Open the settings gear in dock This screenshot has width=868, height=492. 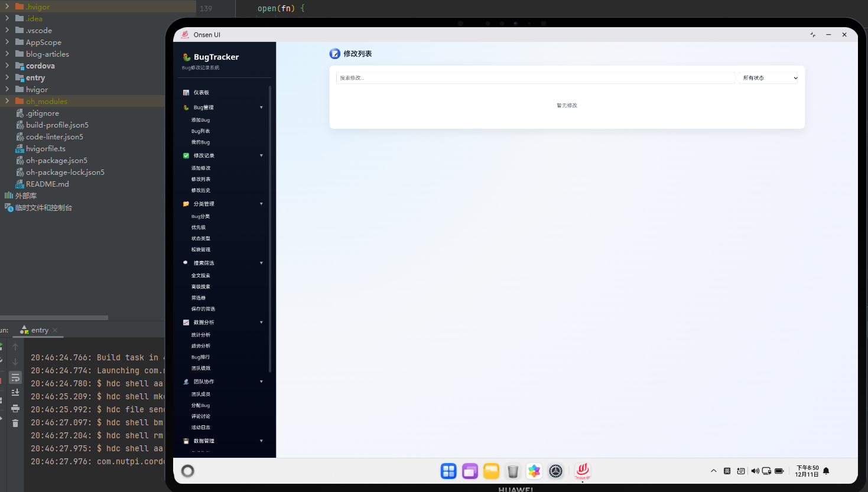pos(555,471)
